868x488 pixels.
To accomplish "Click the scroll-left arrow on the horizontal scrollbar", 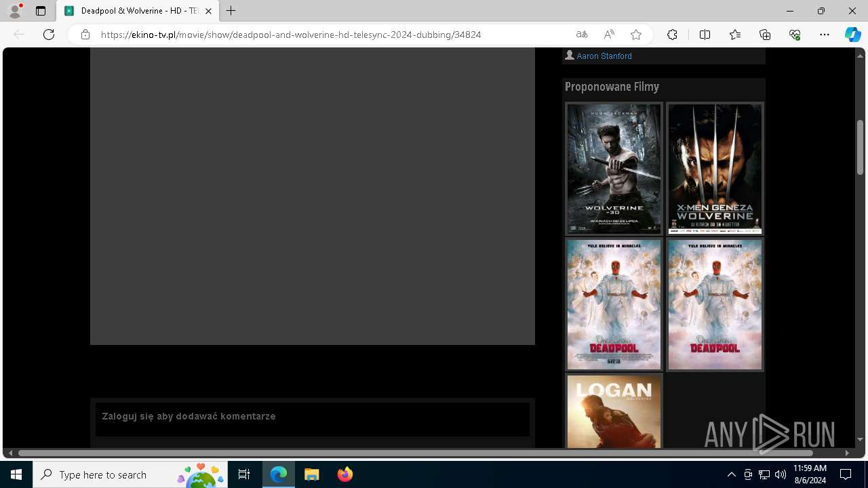I will (9, 453).
